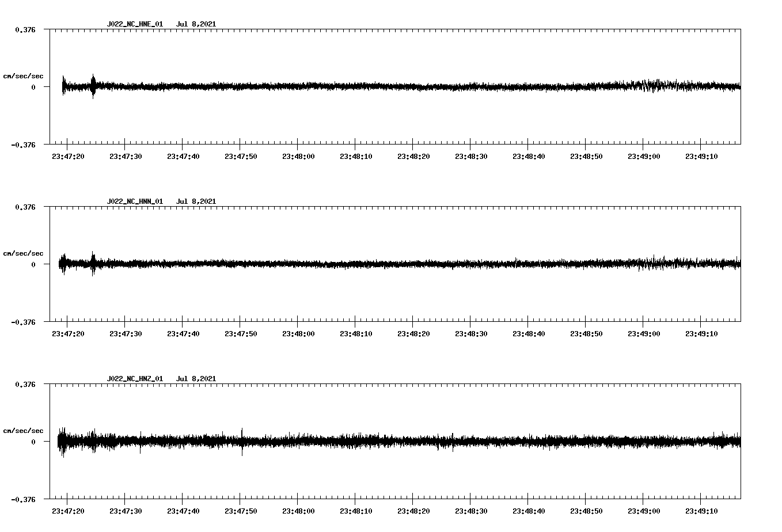Select the J022_NC_HNN_01 channel title
The width and height of the screenshot is (782, 532).
(x=134, y=201)
